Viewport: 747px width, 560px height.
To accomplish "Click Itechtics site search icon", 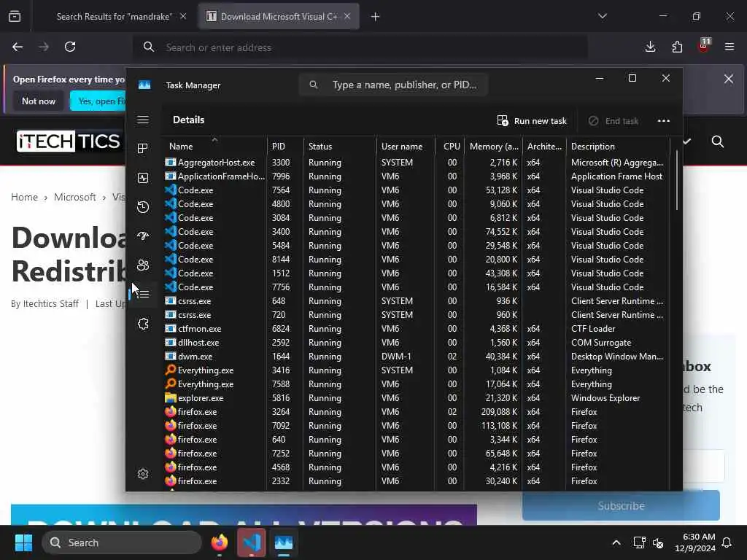I will pos(718,141).
